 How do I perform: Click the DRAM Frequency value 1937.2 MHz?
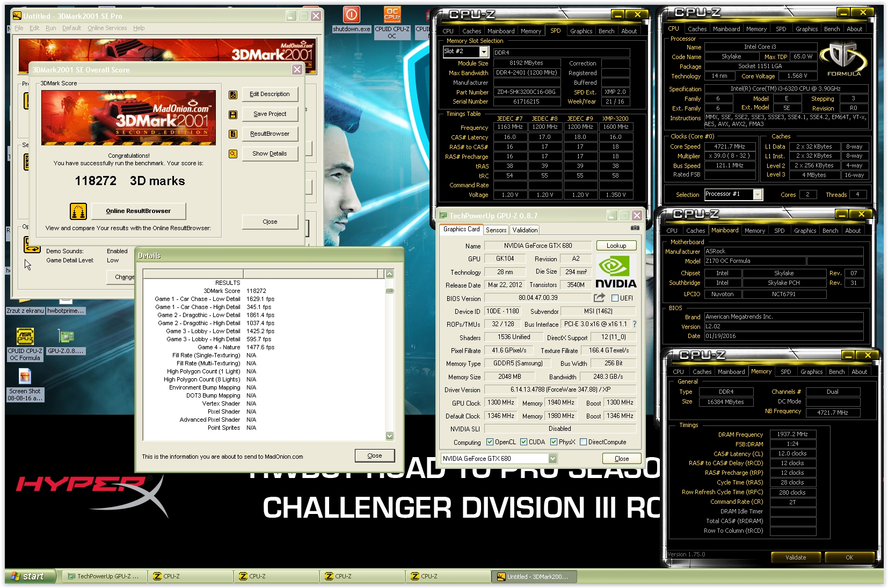[x=792, y=434]
